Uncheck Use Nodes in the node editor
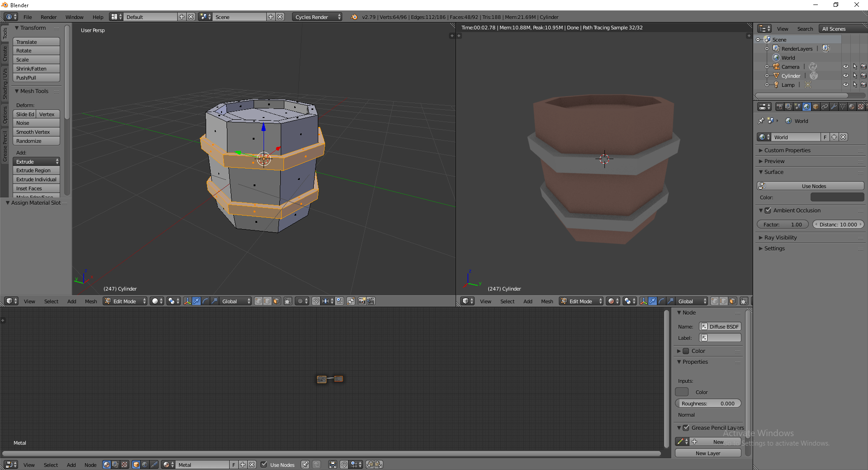The height and width of the screenshot is (470, 868). (x=264, y=465)
